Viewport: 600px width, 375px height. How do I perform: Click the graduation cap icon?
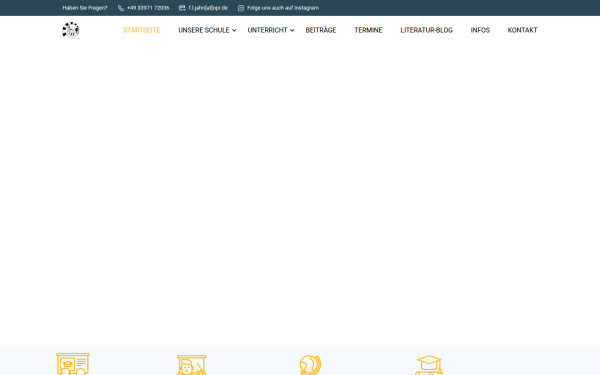point(429,365)
